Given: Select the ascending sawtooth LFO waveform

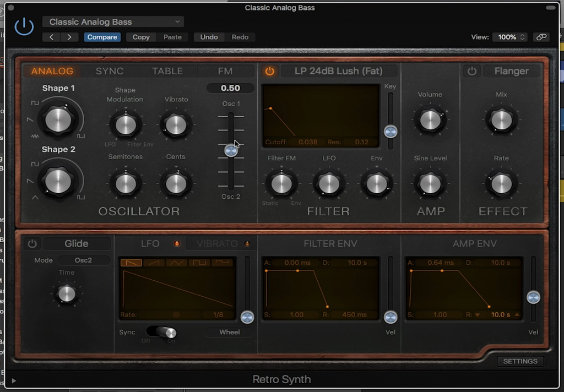Looking at the screenshot, I should (x=154, y=263).
